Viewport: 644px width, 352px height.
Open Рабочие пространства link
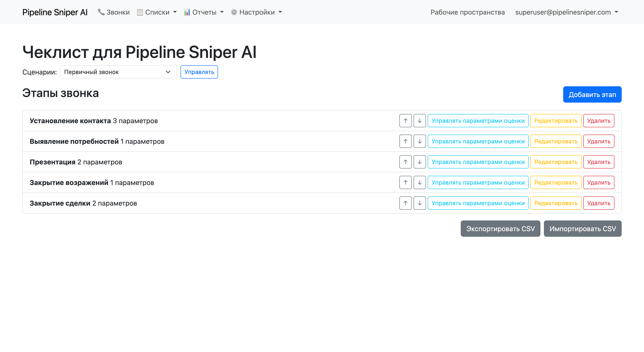(467, 12)
